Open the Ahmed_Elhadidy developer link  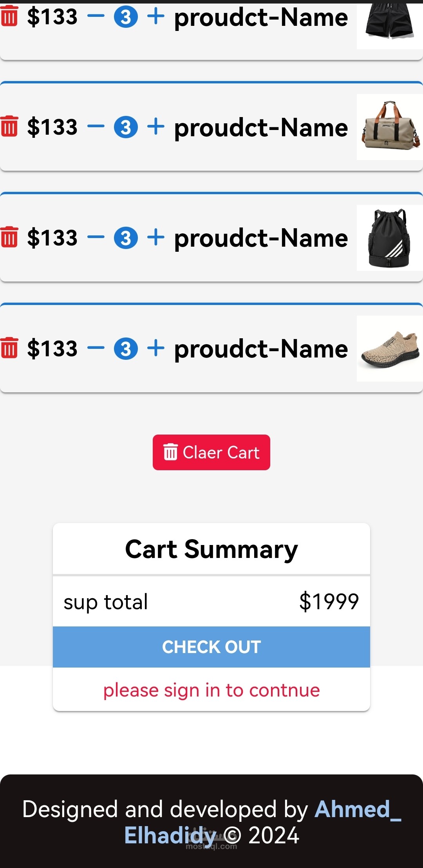(352, 810)
